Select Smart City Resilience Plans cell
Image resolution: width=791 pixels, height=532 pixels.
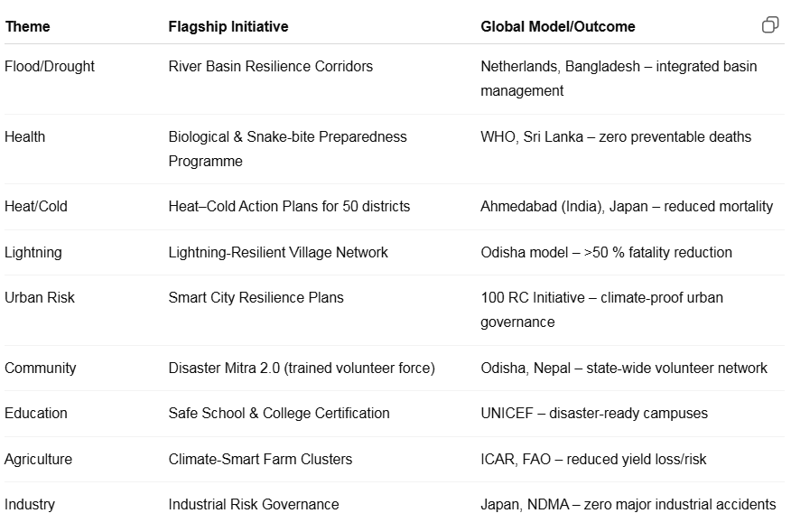(x=256, y=298)
